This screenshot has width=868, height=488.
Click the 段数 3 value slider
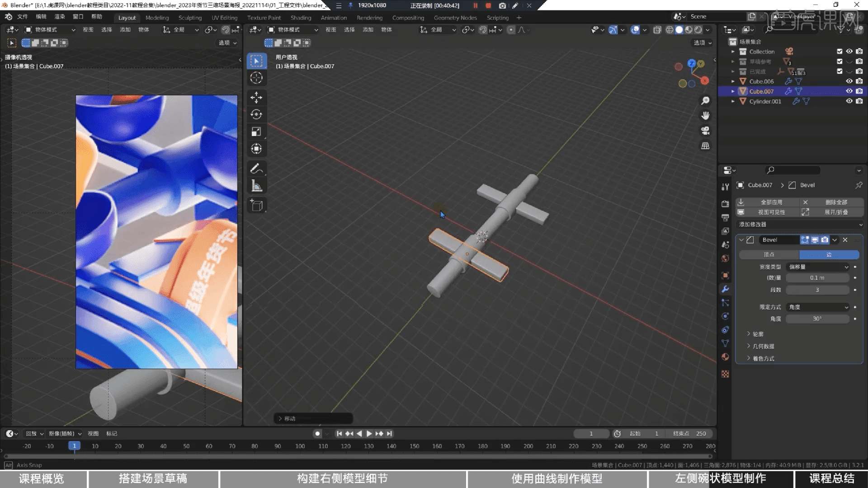click(817, 290)
